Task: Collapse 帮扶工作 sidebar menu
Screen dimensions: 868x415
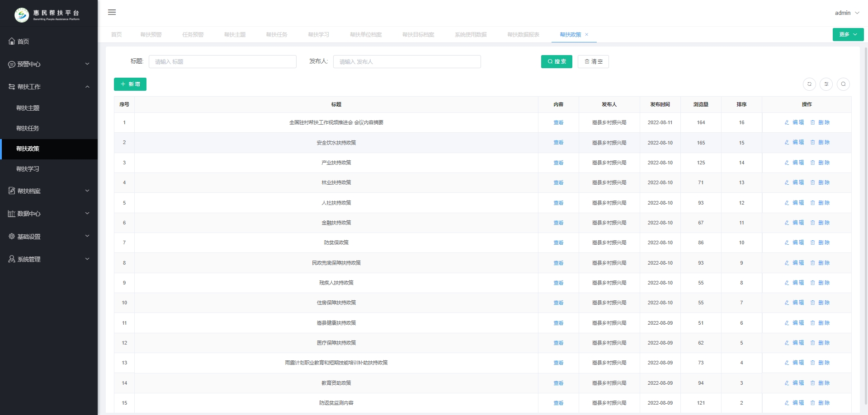Action: tap(49, 87)
